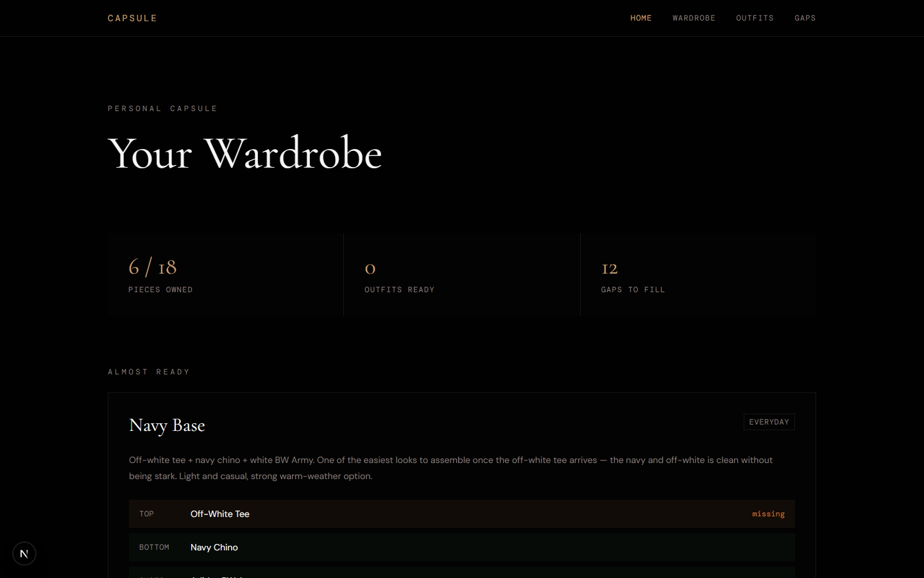Screen dimensions: 924x578
Task: Open the Wardrobe nav item
Action: pos(694,18)
